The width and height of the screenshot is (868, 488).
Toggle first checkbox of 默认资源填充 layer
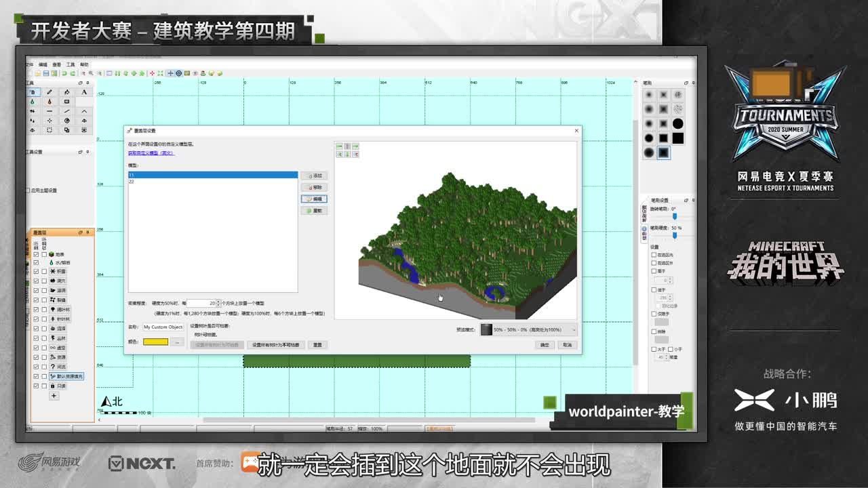coord(36,376)
